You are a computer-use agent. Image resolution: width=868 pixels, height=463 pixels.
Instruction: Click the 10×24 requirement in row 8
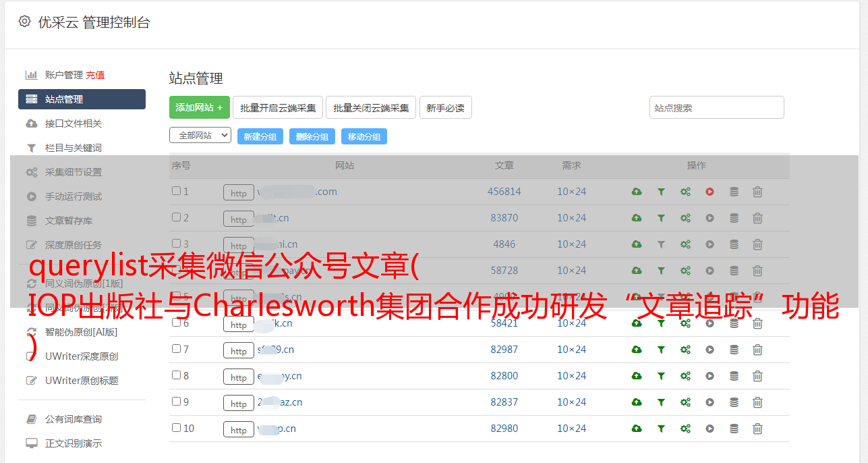click(571, 376)
